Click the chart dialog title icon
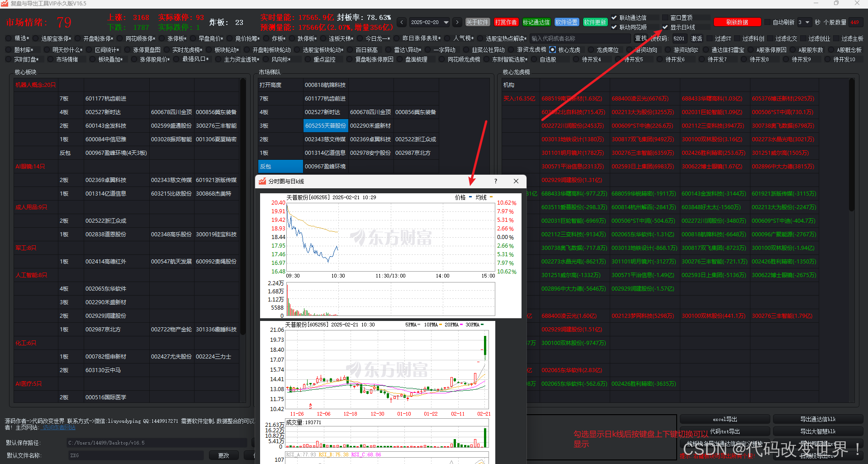Viewport: 868px width, 464px height. pyautogui.click(x=262, y=181)
